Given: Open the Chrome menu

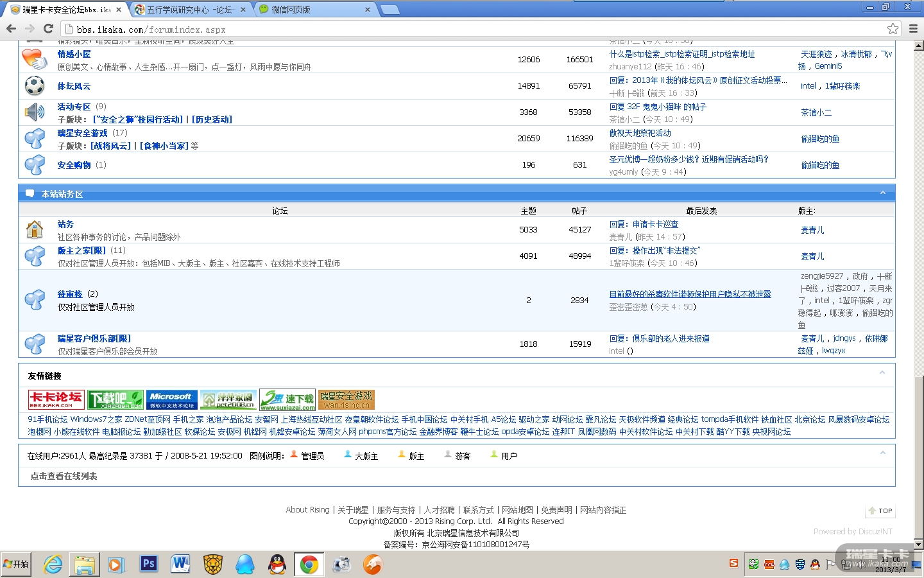Looking at the screenshot, I should pyautogui.click(x=913, y=29).
